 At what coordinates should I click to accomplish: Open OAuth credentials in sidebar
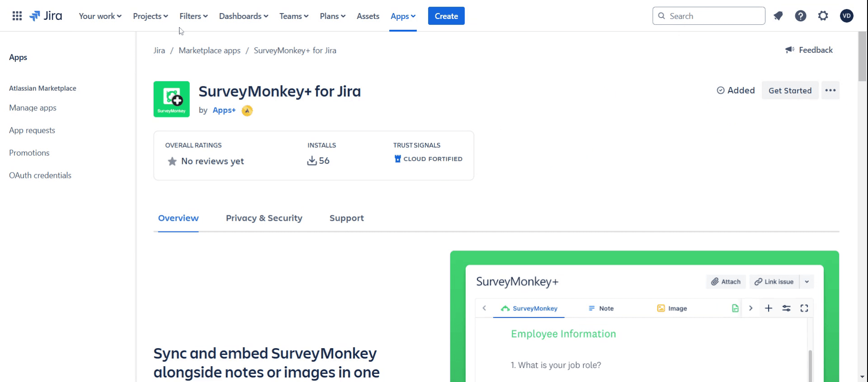(40, 176)
